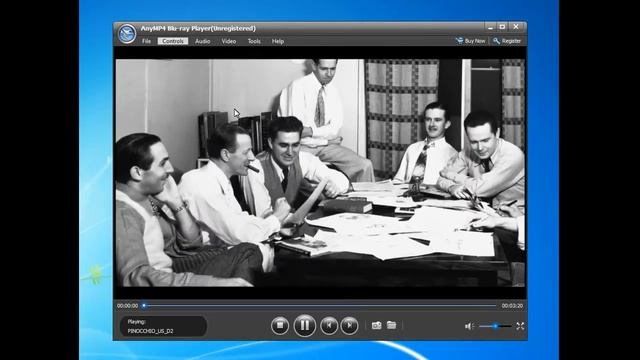Image resolution: width=640 pixels, height=360 pixels.
Task: Toggle fullscreen mode icon
Action: pyautogui.click(x=520, y=326)
